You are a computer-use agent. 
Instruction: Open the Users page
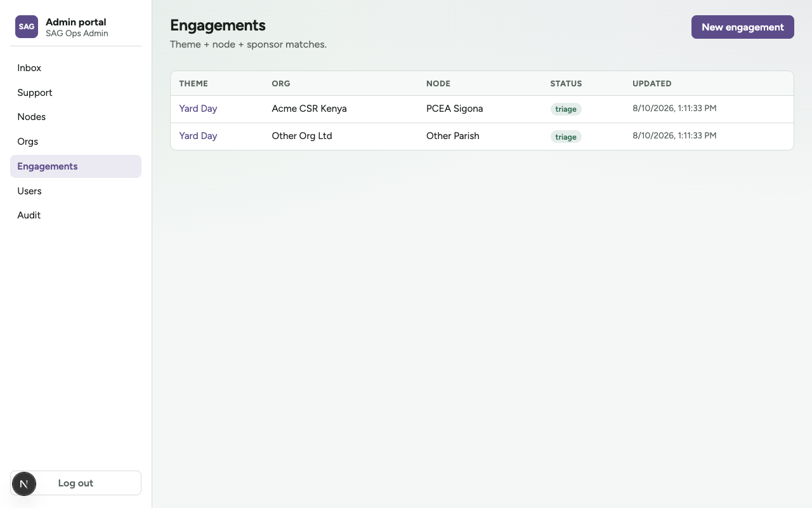click(75, 191)
